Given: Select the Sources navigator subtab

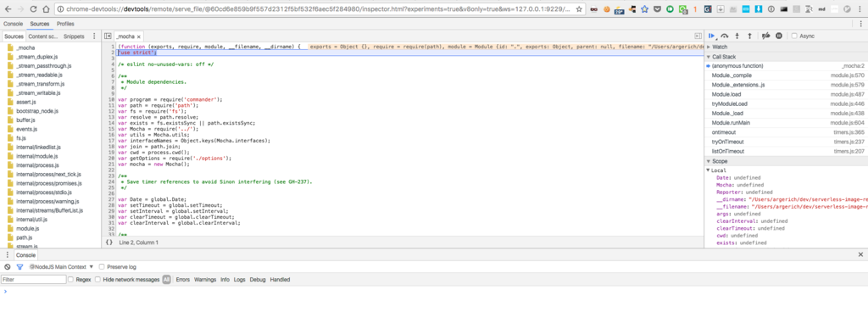Looking at the screenshot, I should 14,36.
